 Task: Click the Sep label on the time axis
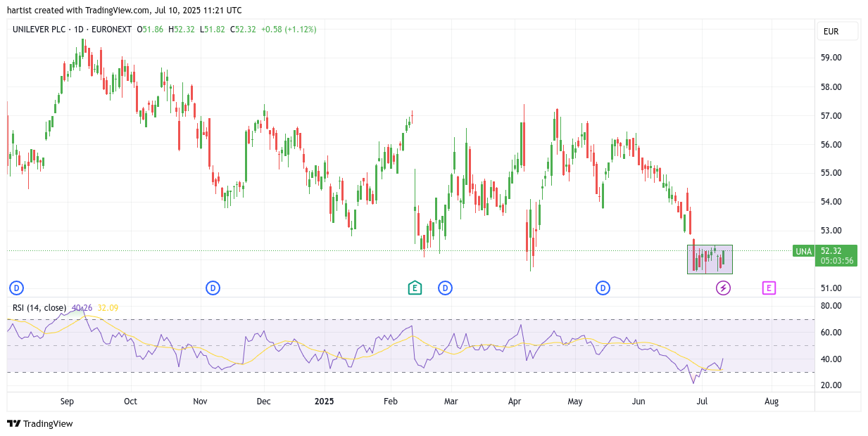click(67, 402)
